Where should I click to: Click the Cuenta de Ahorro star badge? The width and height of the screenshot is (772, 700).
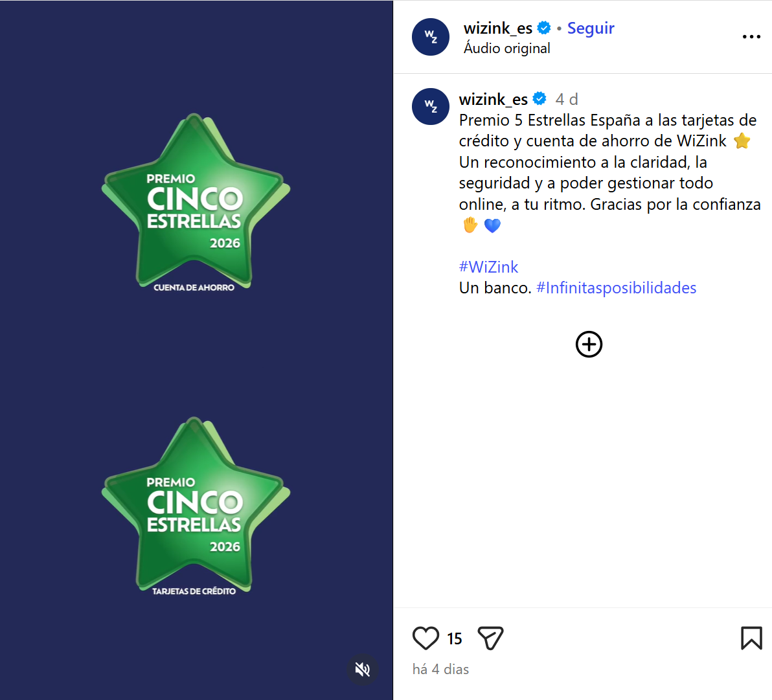[x=196, y=203]
